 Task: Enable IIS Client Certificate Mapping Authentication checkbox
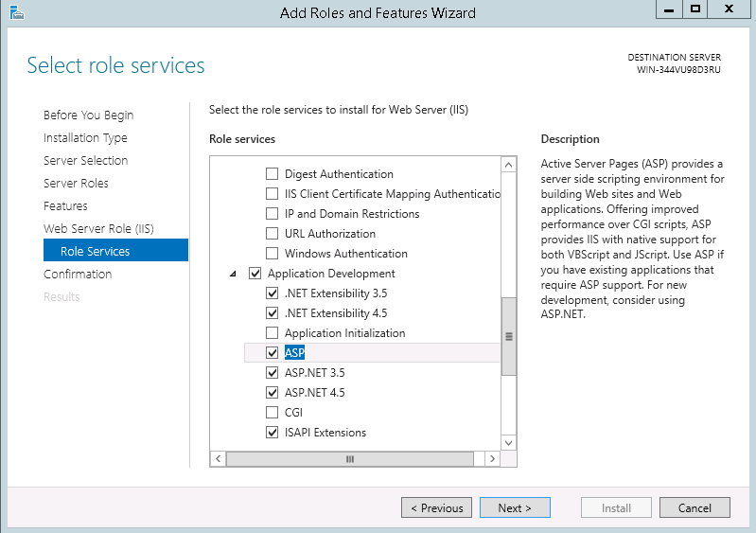(272, 193)
